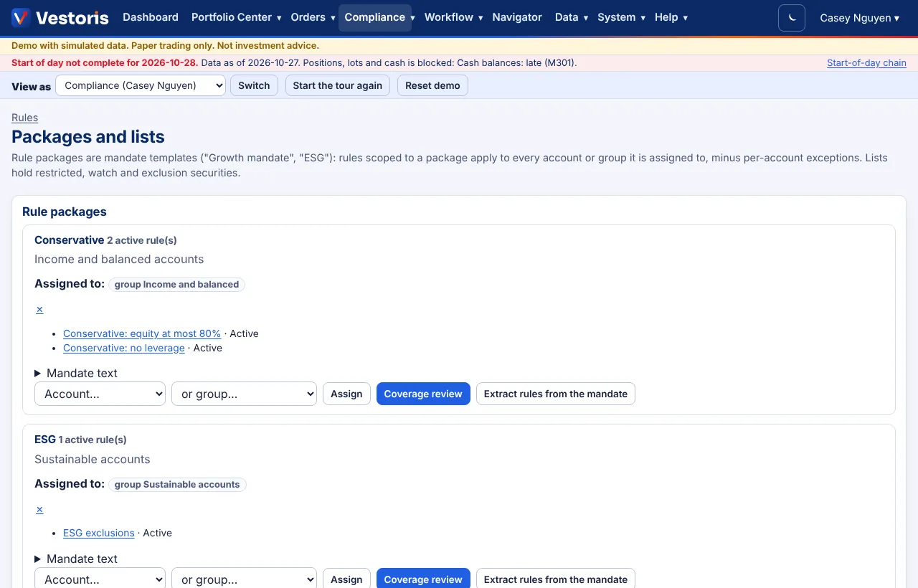Follow the Start-of-day chain link

pyautogui.click(x=866, y=63)
